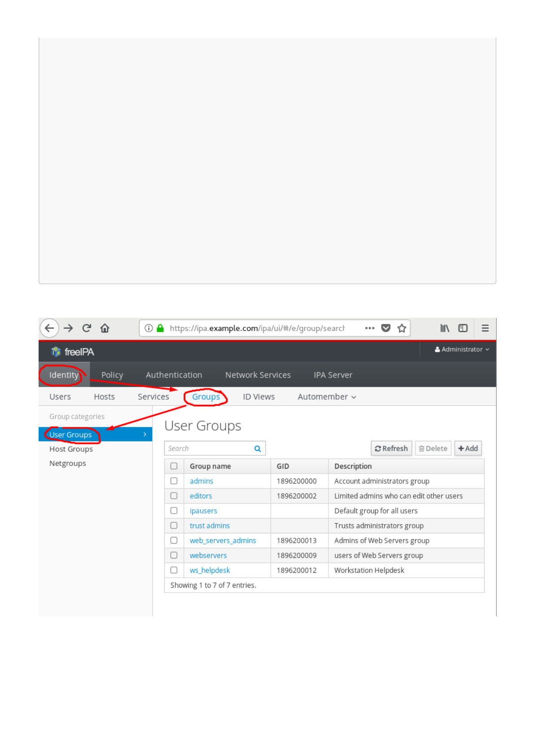Check the box for editors group
The height and width of the screenshot is (756, 534).
pos(174,496)
